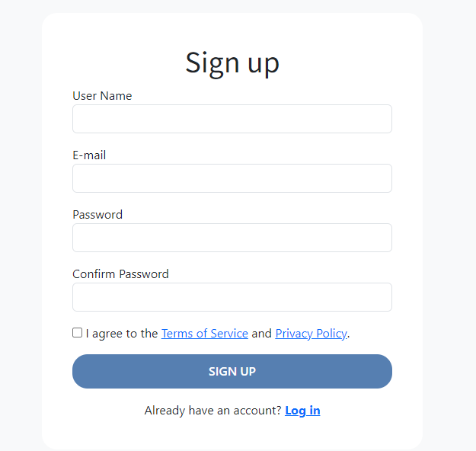Click the "User Name" field label
Image resolution: width=476 pixels, height=451 pixels.
tap(102, 96)
